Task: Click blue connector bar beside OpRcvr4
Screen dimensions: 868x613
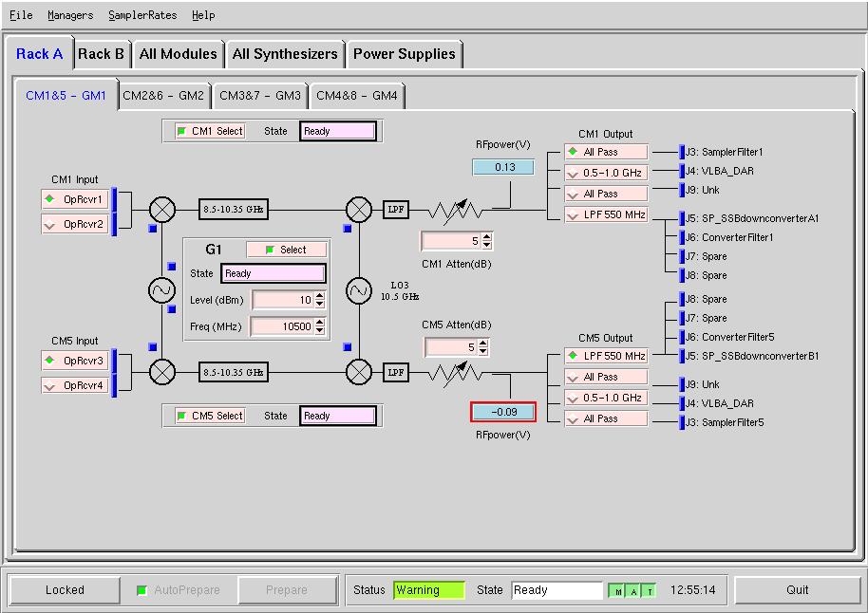Action: click(114, 385)
